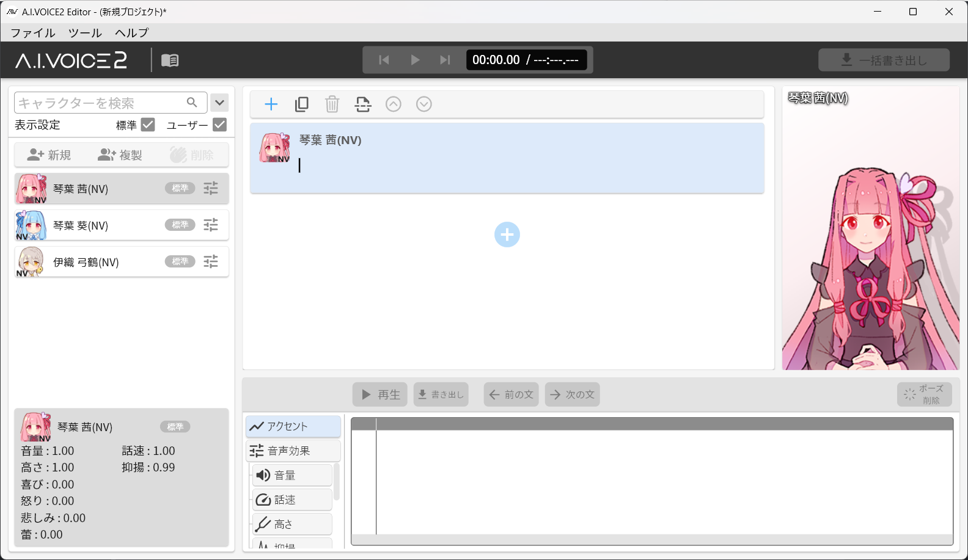Move the sentence up with arrow icon
The width and height of the screenshot is (968, 560).
[394, 104]
